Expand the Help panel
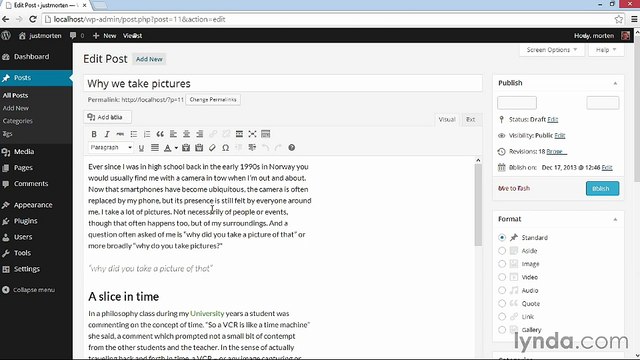The height and width of the screenshot is (360, 640). pos(606,50)
